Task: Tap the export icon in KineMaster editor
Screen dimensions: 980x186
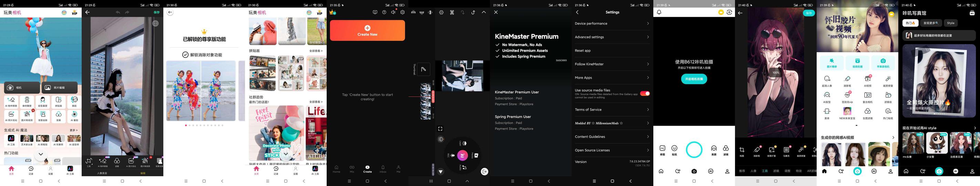Action: click(x=484, y=172)
